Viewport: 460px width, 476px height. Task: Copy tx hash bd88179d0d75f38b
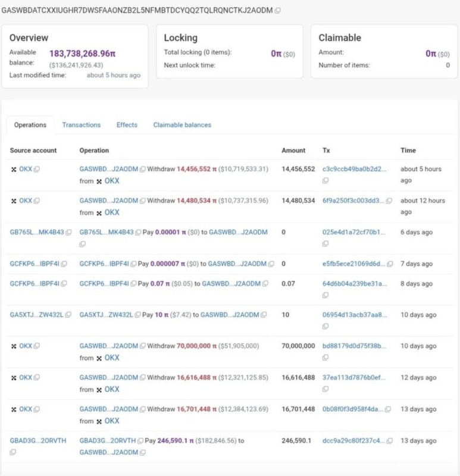pyautogui.click(x=326, y=358)
